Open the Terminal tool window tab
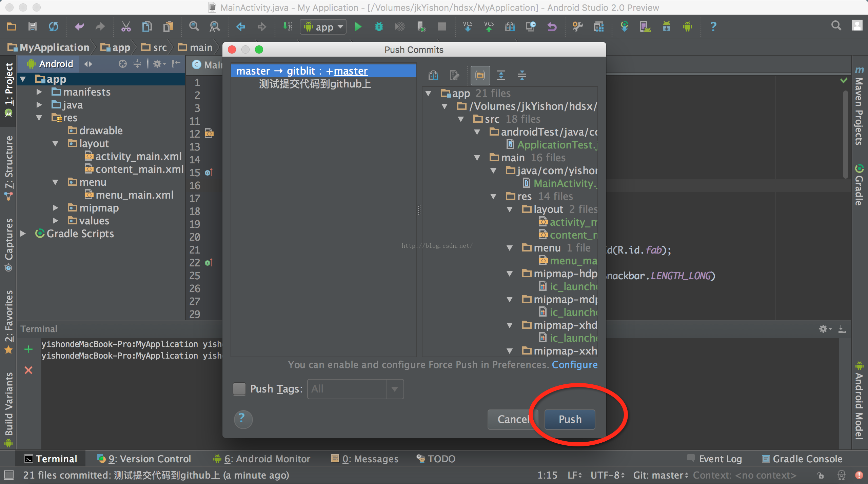Image resolution: width=868 pixels, height=484 pixels. [x=51, y=459]
